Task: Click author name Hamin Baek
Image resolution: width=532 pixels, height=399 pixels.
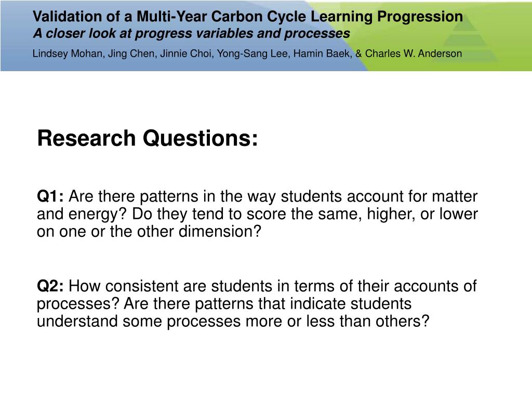Action: (x=322, y=54)
